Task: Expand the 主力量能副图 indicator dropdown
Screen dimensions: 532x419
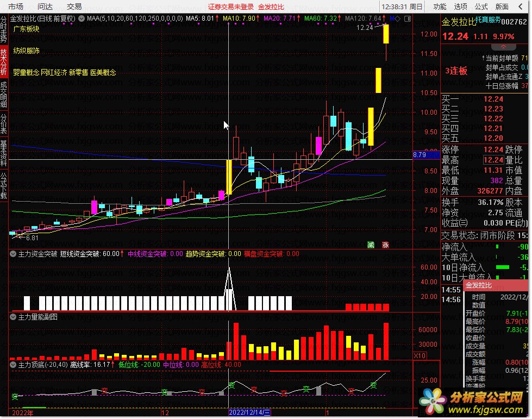Action: [13, 317]
